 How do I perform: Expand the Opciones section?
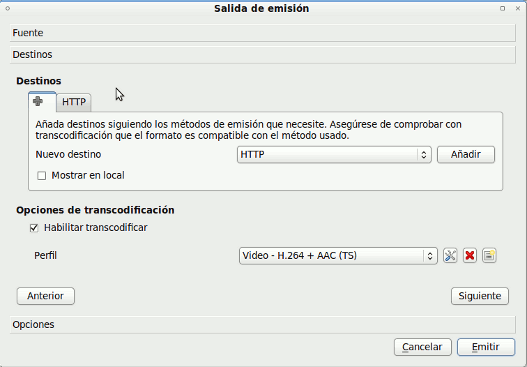tap(262, 325)
